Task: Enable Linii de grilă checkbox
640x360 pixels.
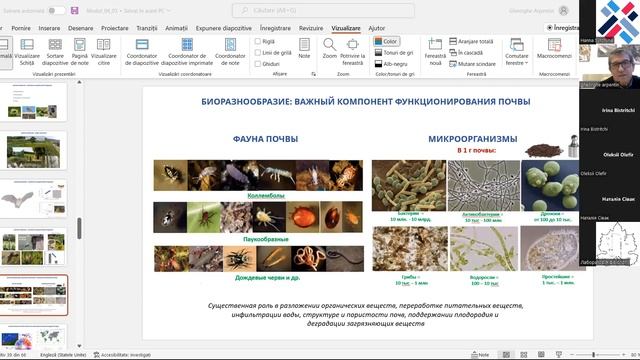Action: [258, 53]
